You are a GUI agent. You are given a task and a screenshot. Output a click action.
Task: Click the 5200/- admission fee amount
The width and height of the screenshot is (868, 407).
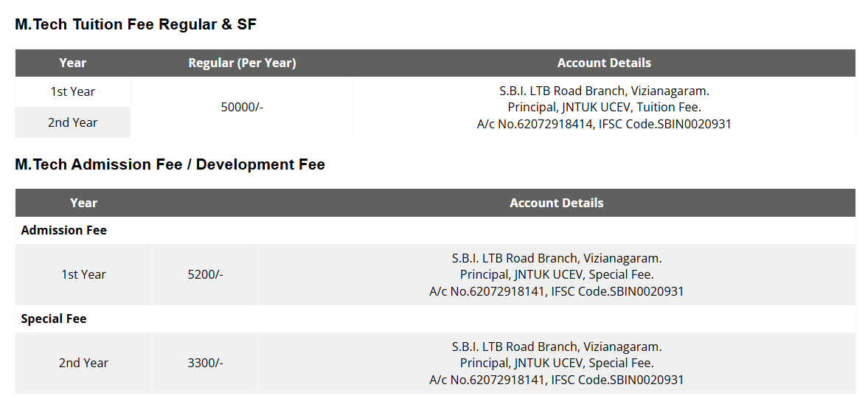pyautogui.click(x=205, y=274)
